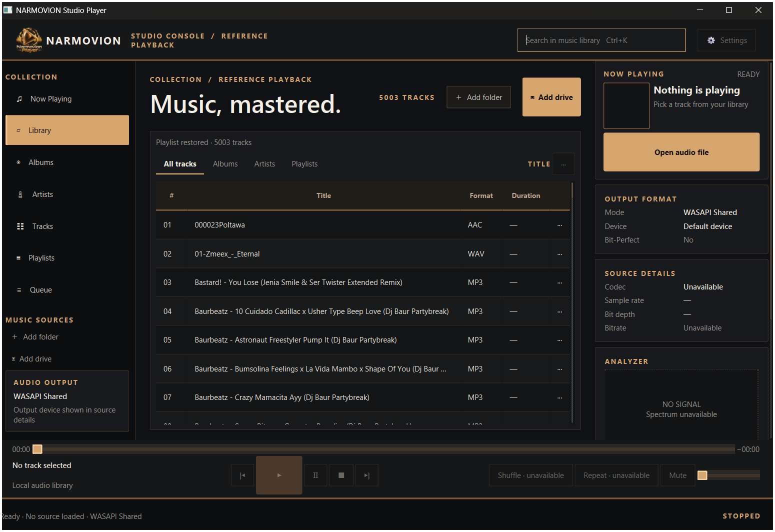Click the previous track button
The width and height of the screenshot is (775, 532).
(x=242, y=475)
